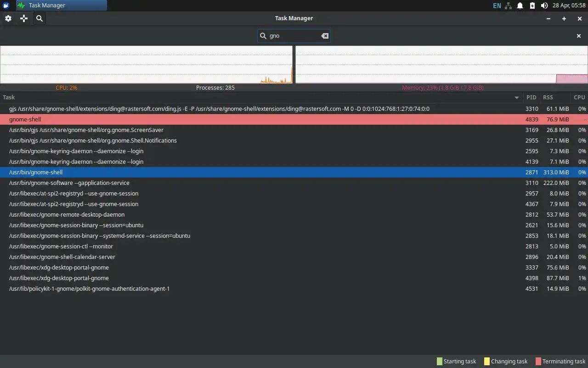
Task: Select the gnome-remote-desktop-daemon row
Action: pos(294,215)
